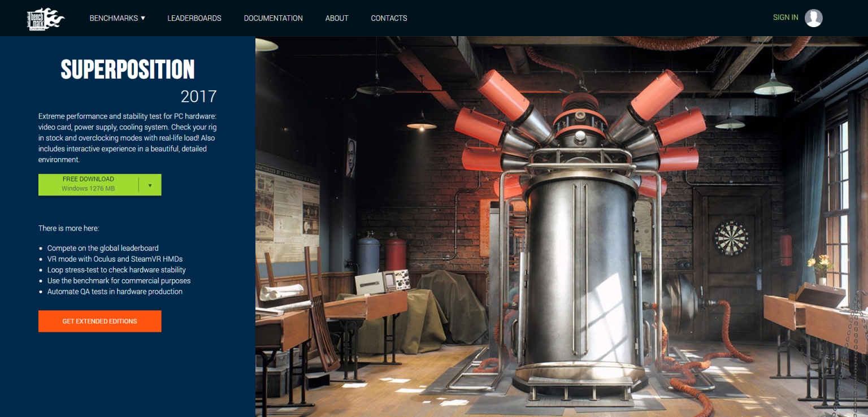Click GET EXTENDED EDITIONS button

(x=100, y=321)
